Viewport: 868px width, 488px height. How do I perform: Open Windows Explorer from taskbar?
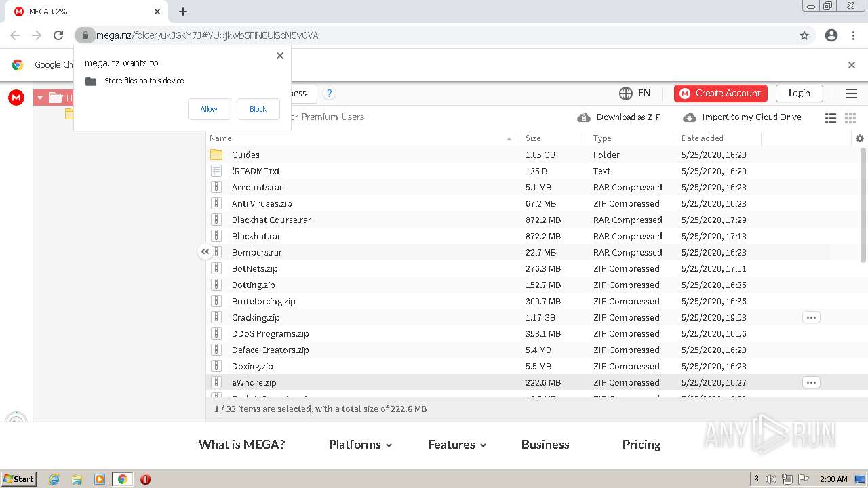click(x=77, y=479)
